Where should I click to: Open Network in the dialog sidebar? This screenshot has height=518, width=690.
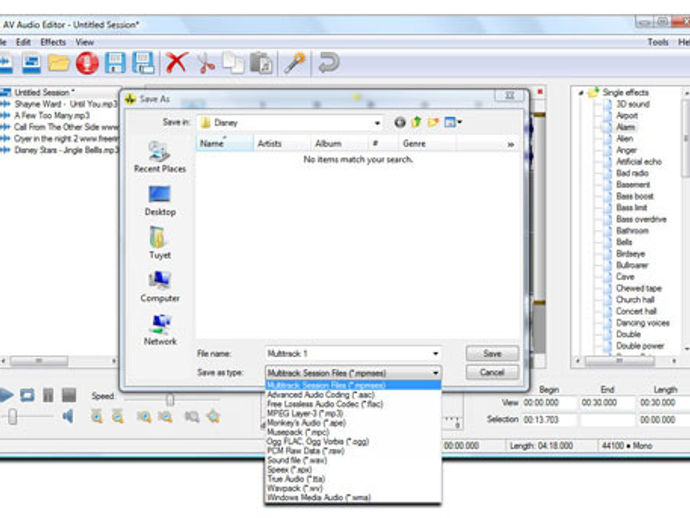pos(160,330)
